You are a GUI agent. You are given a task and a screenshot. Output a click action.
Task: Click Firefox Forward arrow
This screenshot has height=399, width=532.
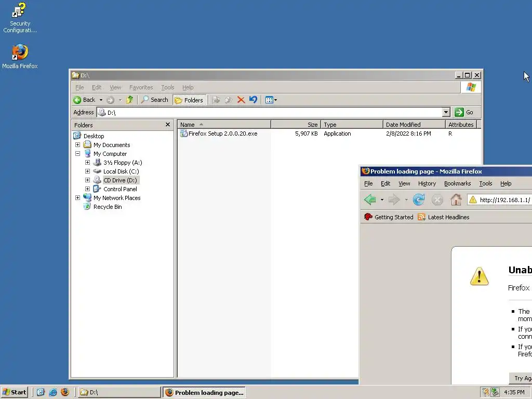tap(394, 199)
